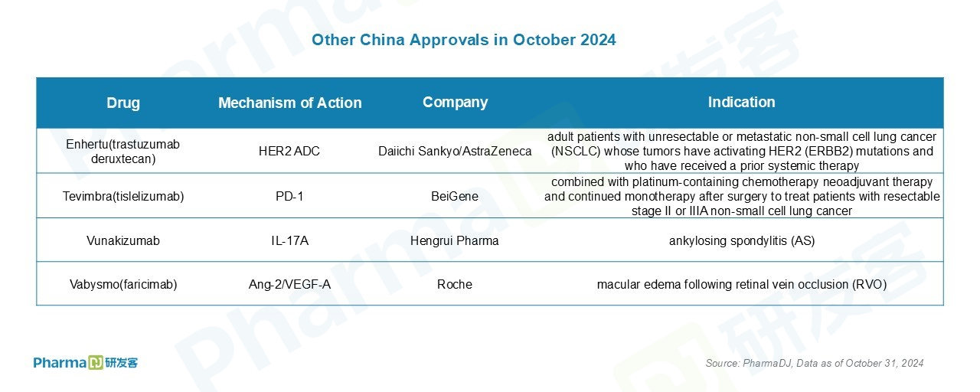Click the 'Daiichi Sankyo/AstraZeneca' company cell

(455, 152)
